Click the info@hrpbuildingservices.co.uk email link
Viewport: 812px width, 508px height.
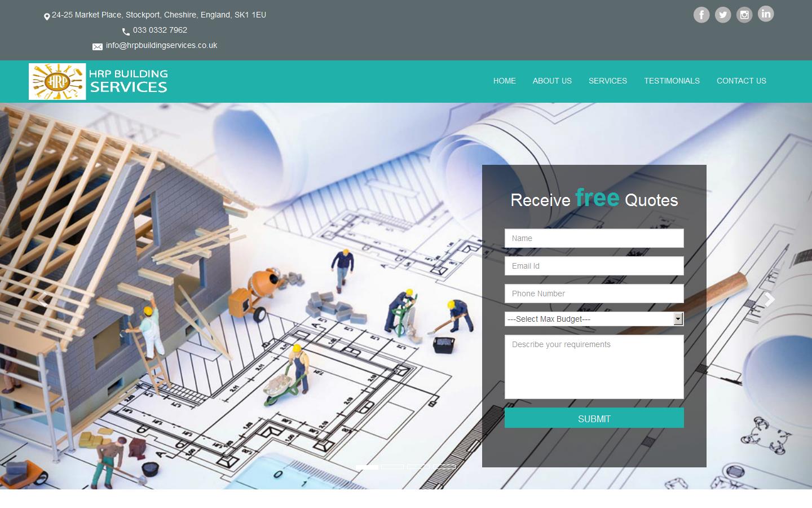click(161, 45)
